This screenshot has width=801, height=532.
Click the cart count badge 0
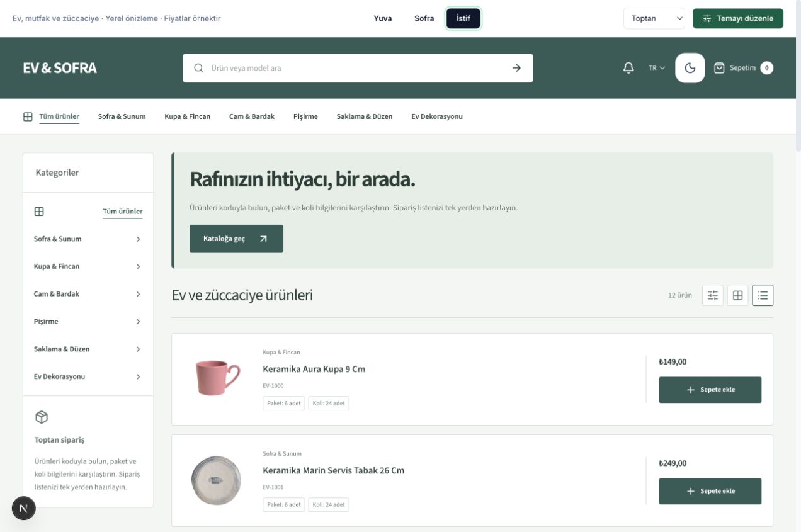766,68
